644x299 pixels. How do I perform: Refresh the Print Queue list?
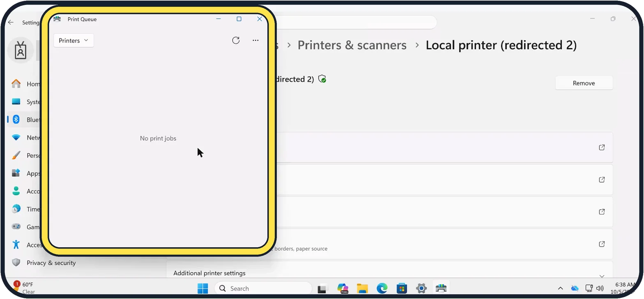tap(236, 40)
